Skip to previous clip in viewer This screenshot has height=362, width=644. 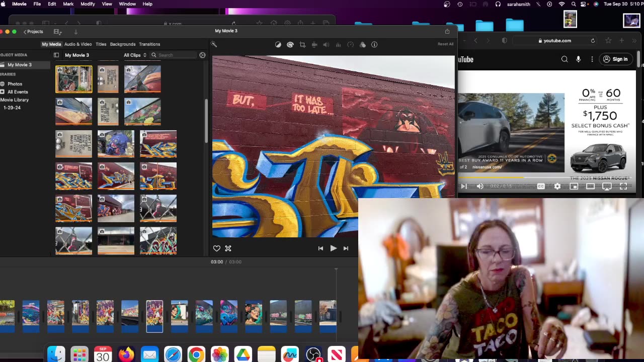tap(320, 248)
